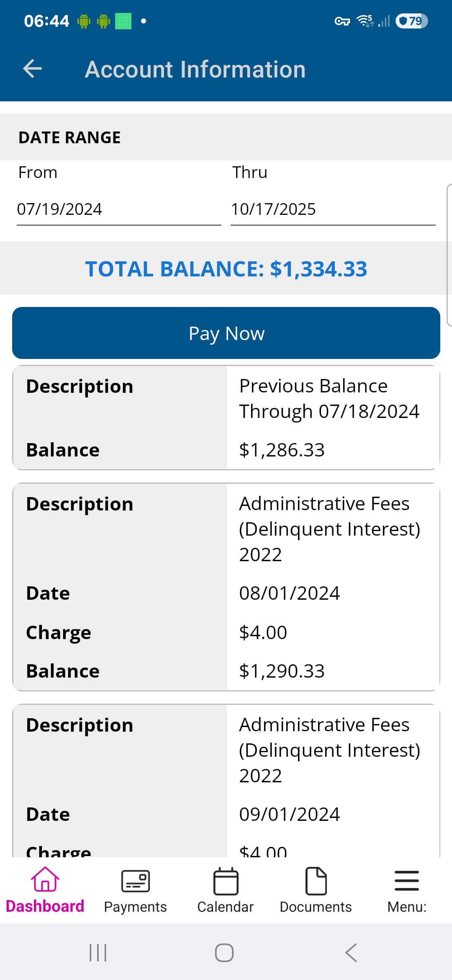The image size is (452, 980).
Task: Tap the scrollbar handle on right edge
Action: tap(449, 255)
